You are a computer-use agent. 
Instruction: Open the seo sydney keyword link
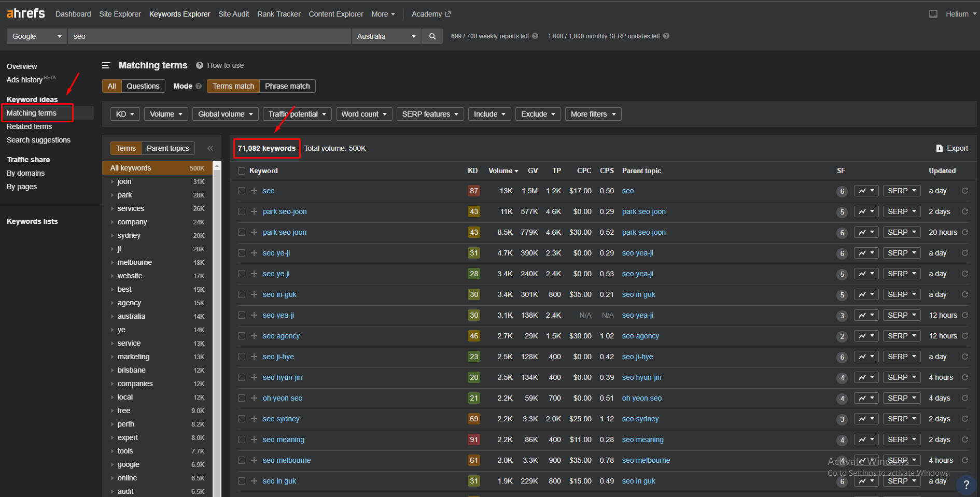pyautogui.click(x=281, y=419)
